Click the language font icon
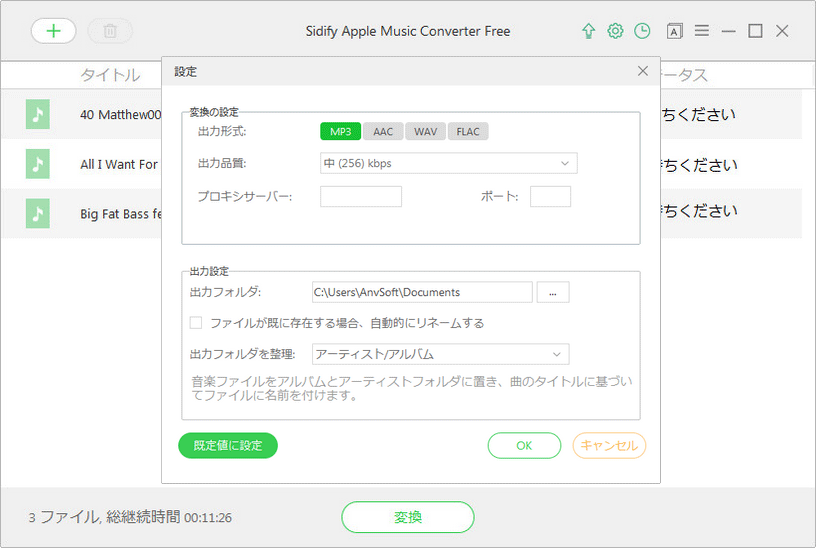This screenshot has height=548, width=816. coord(674,31)
